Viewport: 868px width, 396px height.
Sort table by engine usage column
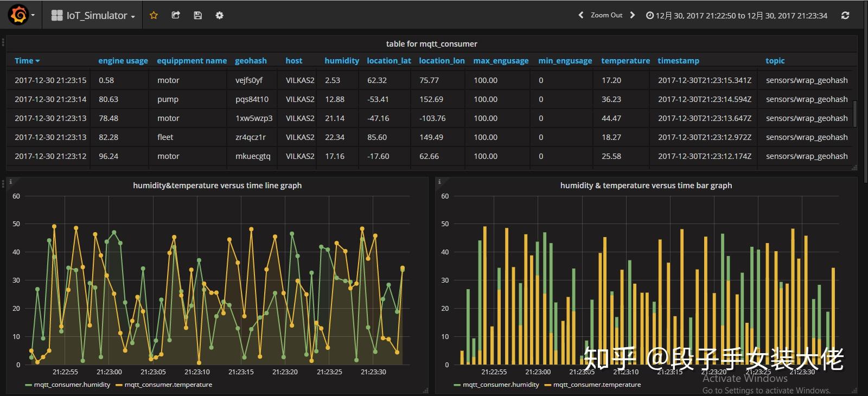pyautogui.click(x=123, y=61)
